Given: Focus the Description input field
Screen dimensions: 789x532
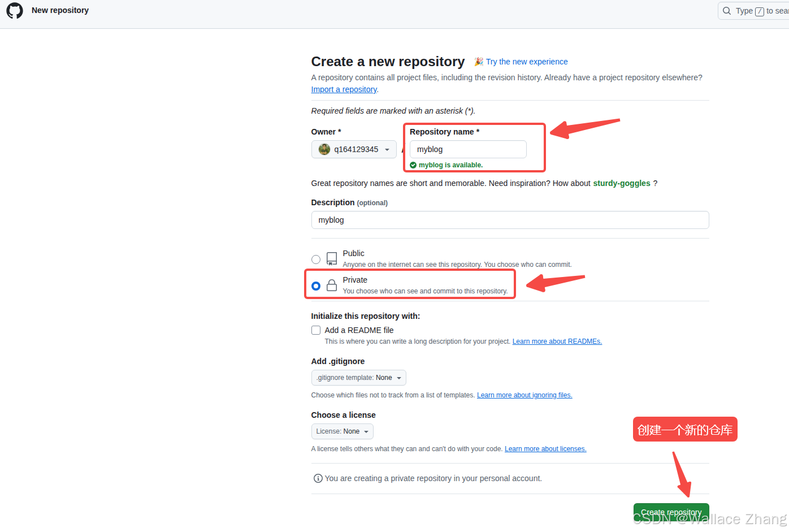Looking at the screenshot, I should 510,220.
